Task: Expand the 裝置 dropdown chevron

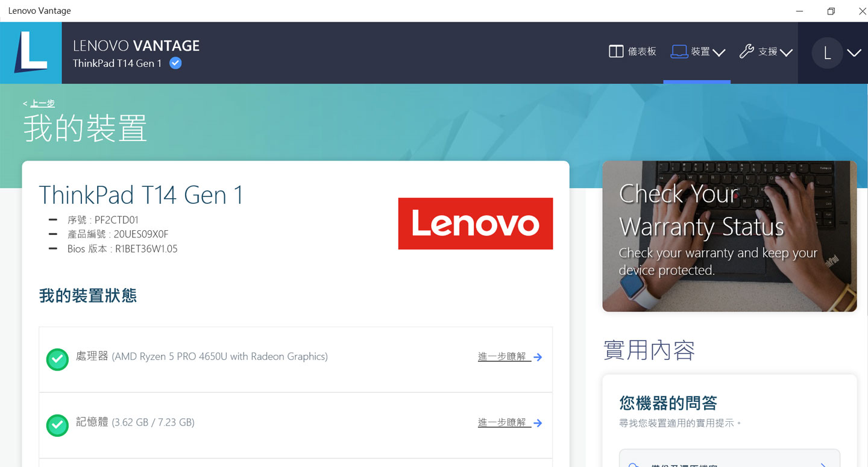Action: [x=719, y=53]
